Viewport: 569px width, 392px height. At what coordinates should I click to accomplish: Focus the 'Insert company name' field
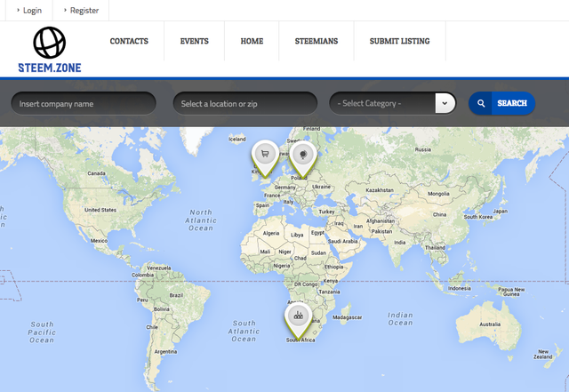pyautogui.click(x=84, y=103)
